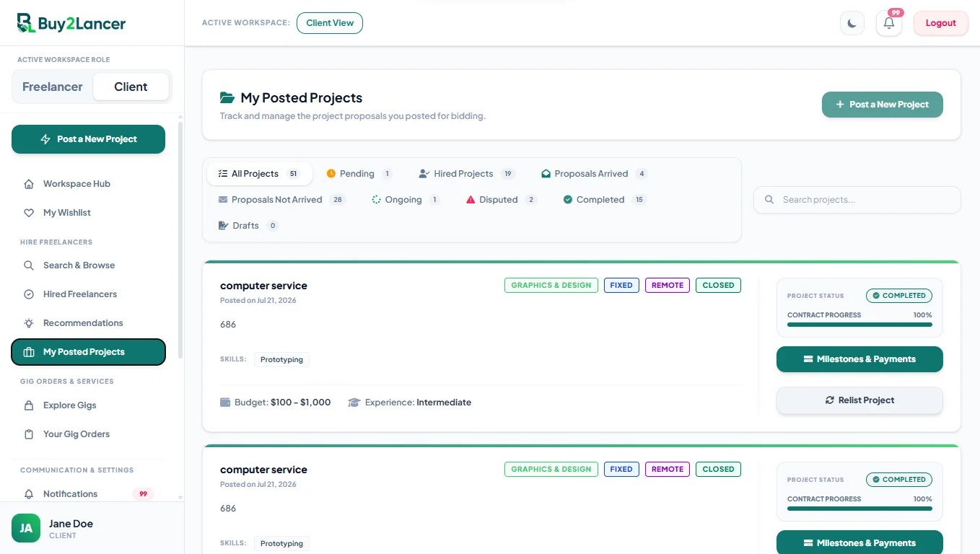Filter by the Pending tab
This screenshot has width=980, height=554.
359,174
